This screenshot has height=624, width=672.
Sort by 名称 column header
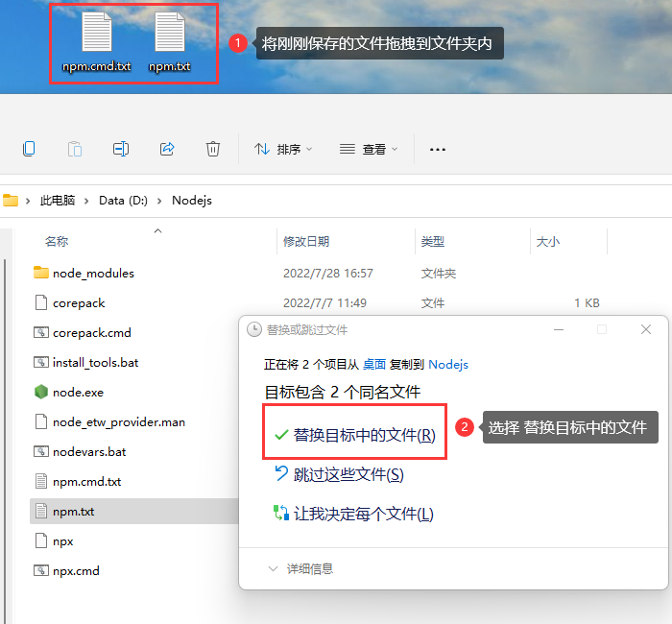[57, 241]
